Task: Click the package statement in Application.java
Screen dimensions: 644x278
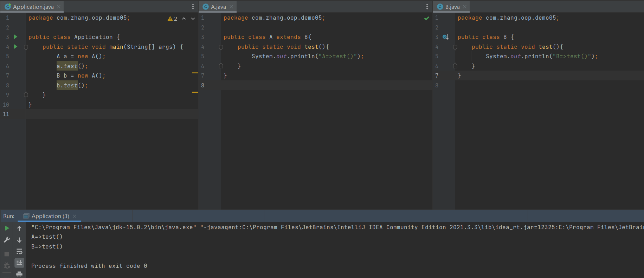Action: tap(79, 18)
